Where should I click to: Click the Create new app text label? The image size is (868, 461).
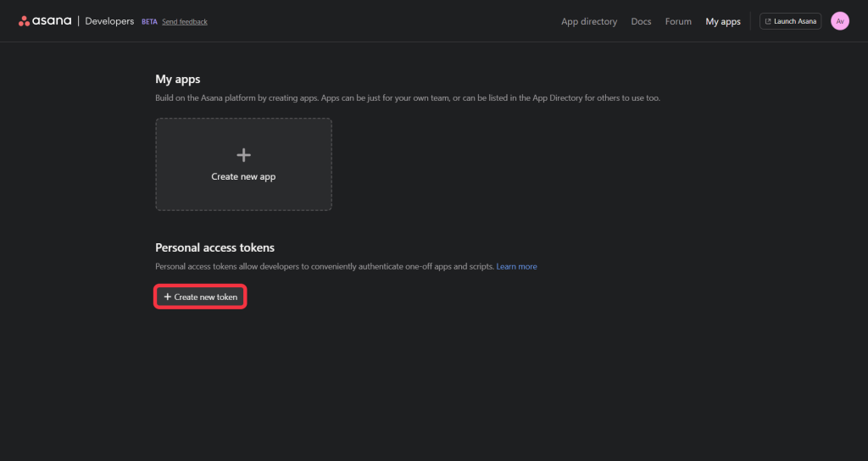[243, 177]
